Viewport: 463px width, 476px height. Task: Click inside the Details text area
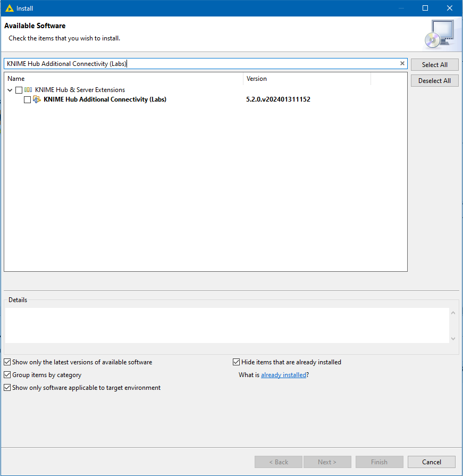[227, 325]
